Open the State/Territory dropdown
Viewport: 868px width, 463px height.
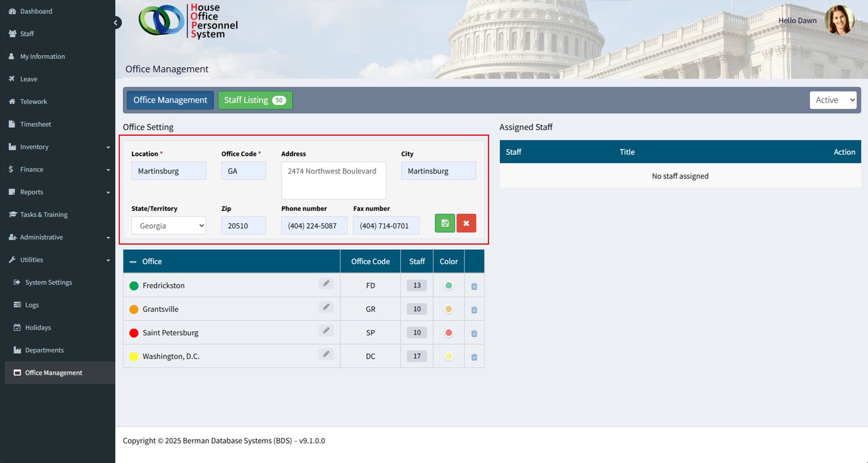click(x=168, y=226)
